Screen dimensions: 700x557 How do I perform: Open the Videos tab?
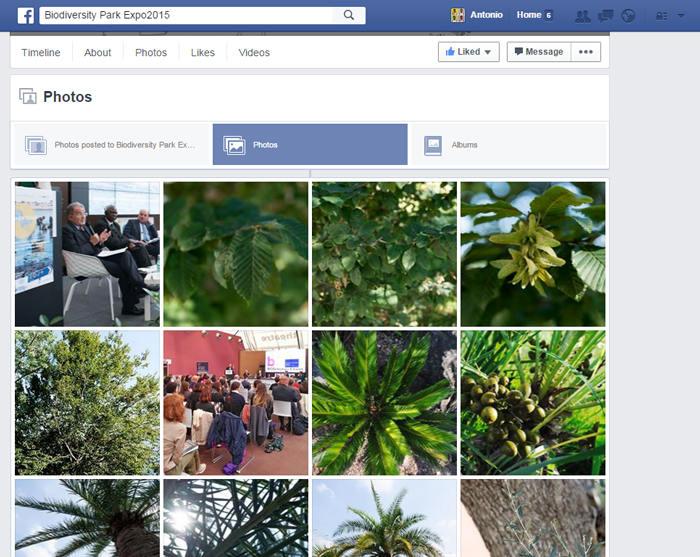point(254,53)
